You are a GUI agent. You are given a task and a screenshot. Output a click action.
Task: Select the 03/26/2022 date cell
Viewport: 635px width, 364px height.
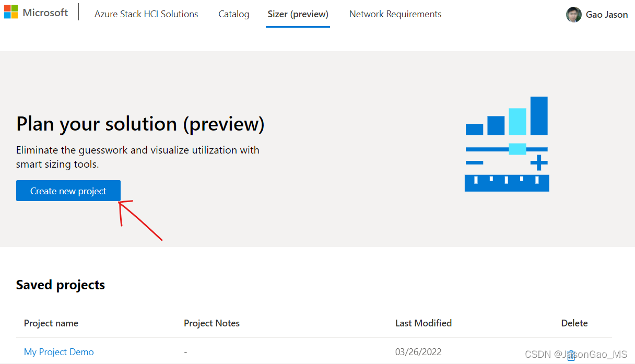tap(418, 352)
